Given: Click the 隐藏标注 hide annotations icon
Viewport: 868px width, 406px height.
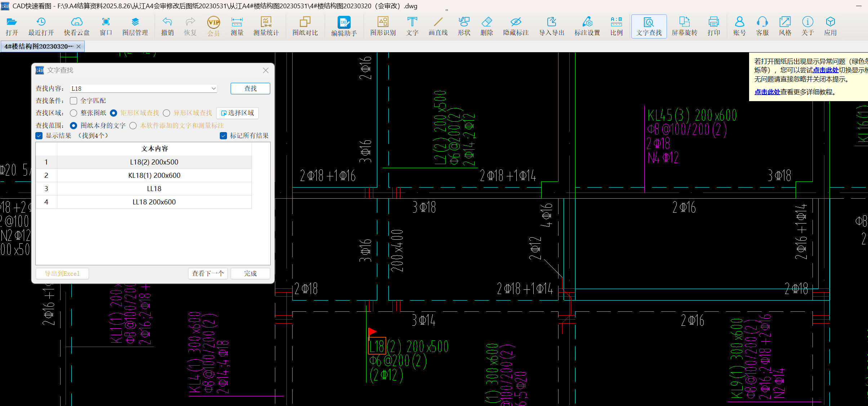Looking at the screenshot, I should [x=516, y=26].
